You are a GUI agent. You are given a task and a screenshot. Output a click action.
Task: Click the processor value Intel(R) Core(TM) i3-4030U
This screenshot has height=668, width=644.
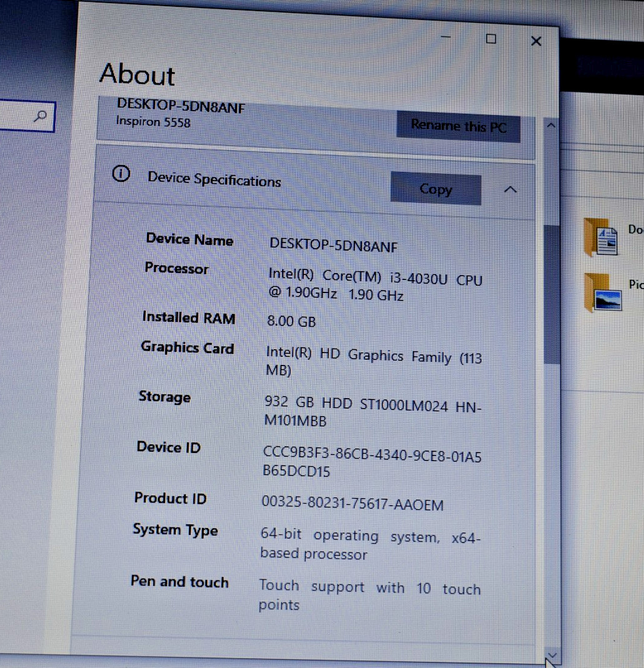pyautogui.click(x=375, y=284)
